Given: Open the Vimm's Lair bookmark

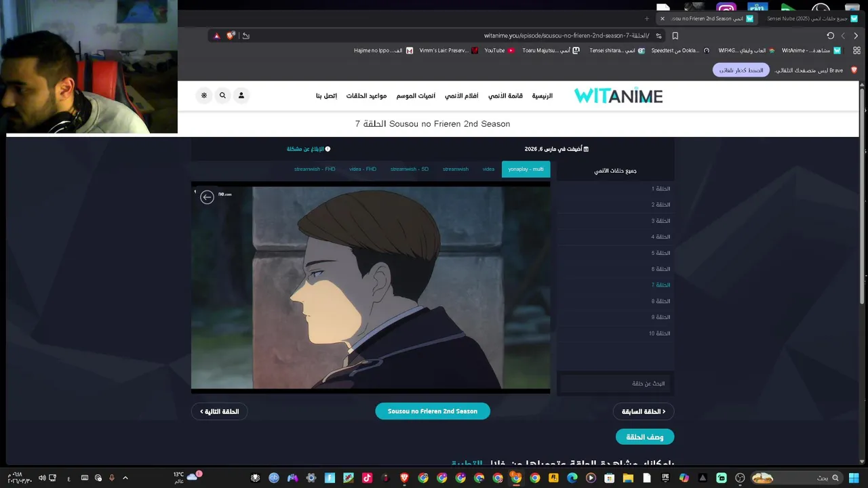Looking at the screenshot, I should point(449,51).
